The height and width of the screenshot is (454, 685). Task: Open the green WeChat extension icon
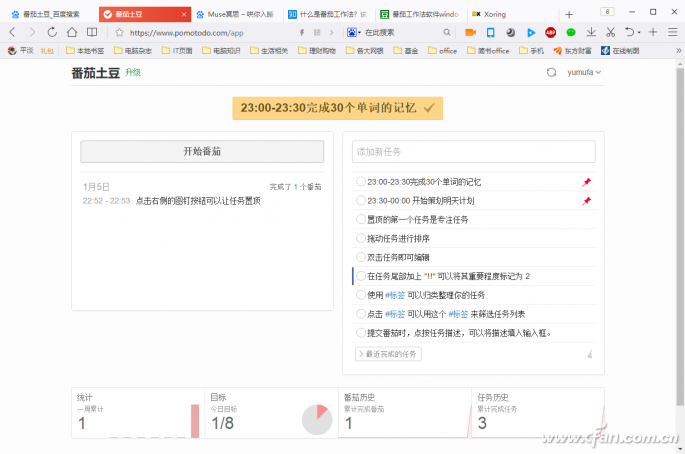(x=571, y=32)
